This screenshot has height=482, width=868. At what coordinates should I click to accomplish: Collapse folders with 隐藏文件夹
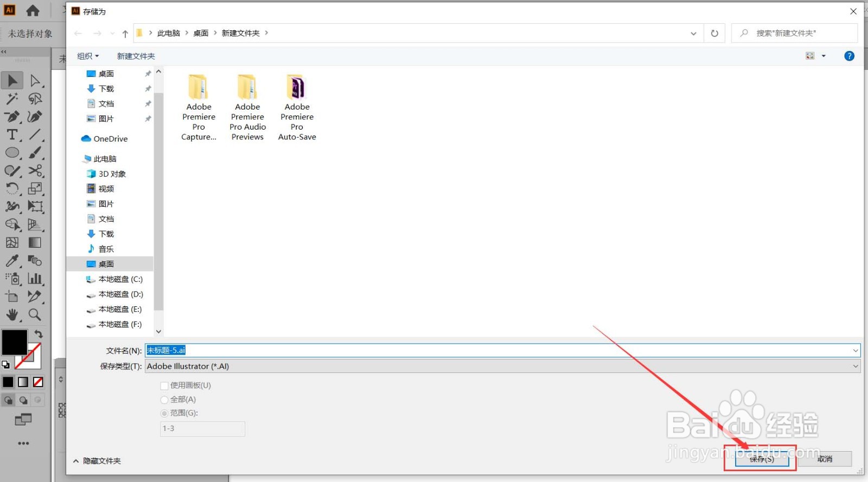click(x=97, y=461)
